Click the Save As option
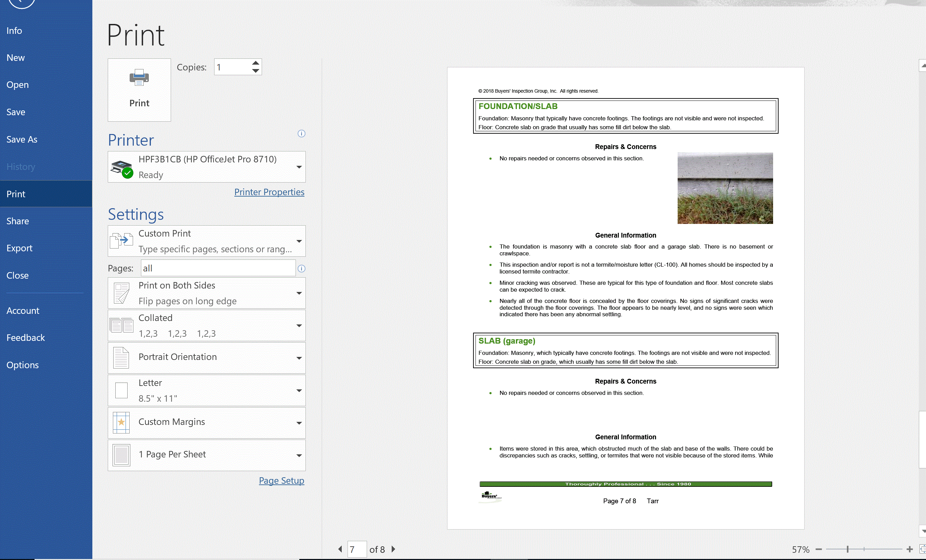Image resolution: width=926 pixels, height=560 pixels. (x=22, y=139)
